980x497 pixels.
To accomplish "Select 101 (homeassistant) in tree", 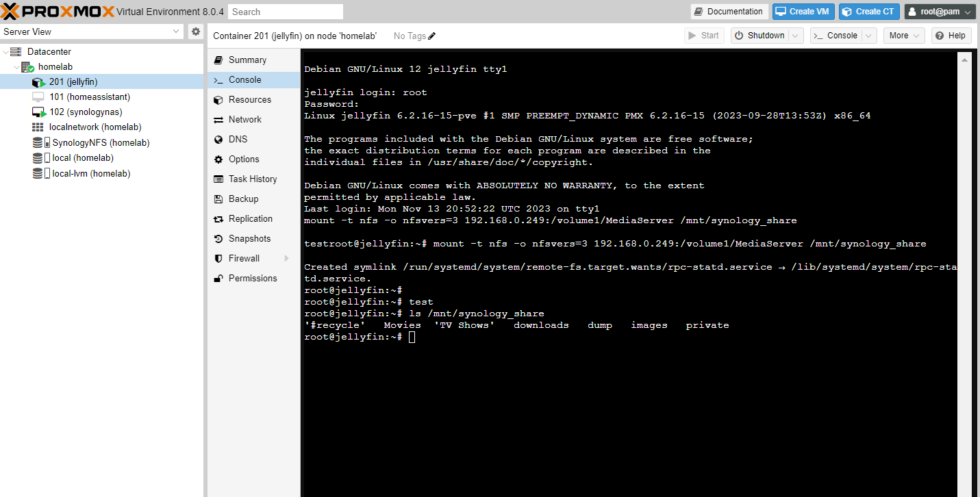I will point(89,97).
